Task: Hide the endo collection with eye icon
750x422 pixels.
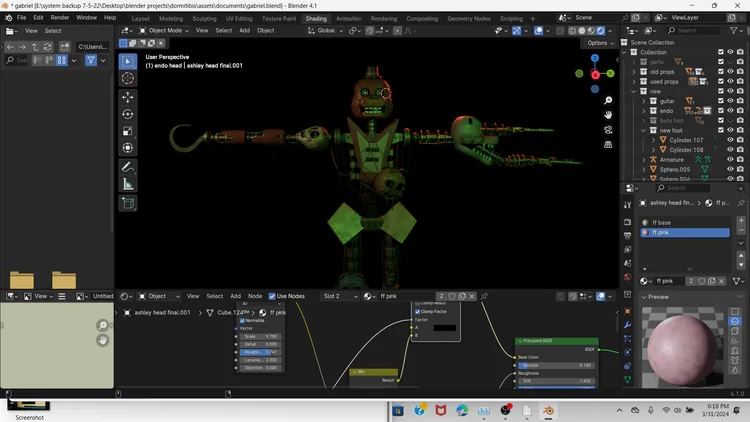Action: coord(730,111)
